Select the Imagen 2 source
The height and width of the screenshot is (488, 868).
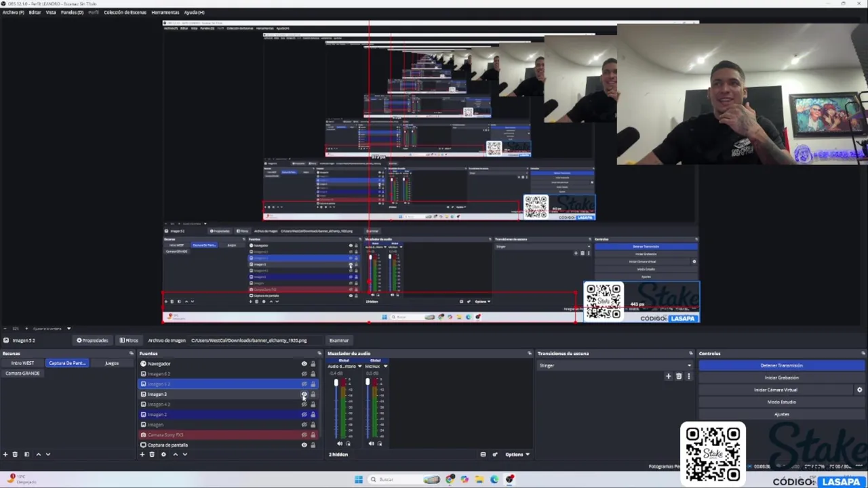(227, 415)
